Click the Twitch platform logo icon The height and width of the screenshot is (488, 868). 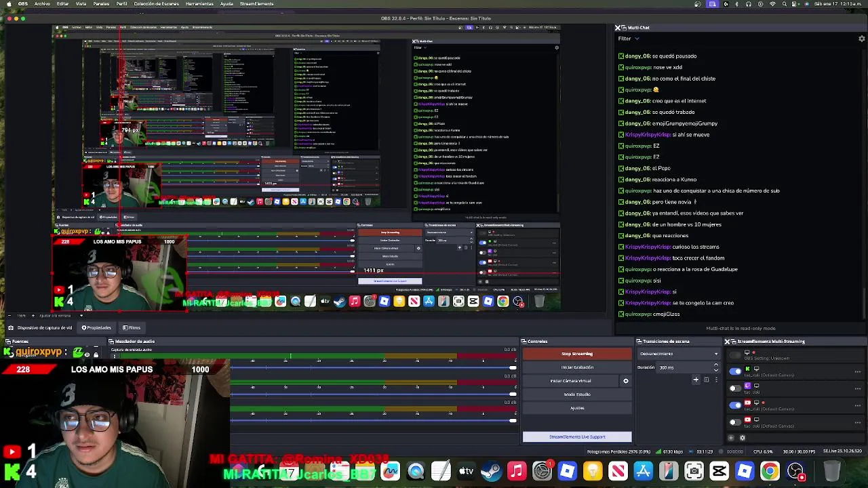tap(747, 386)
